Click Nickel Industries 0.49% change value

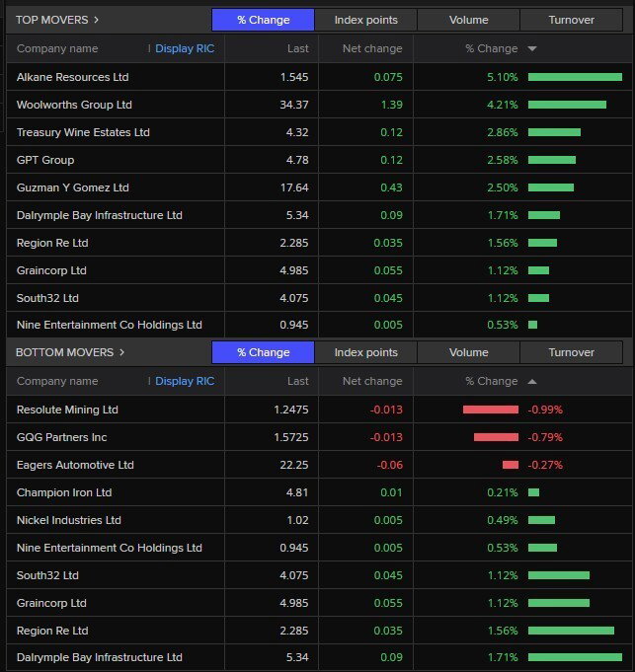(503, 520)
